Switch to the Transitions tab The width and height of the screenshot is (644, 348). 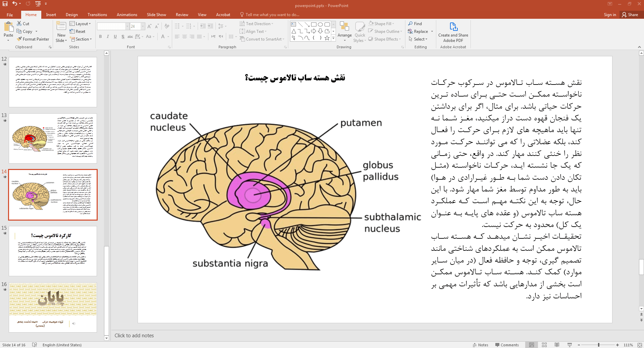[97, 14]
